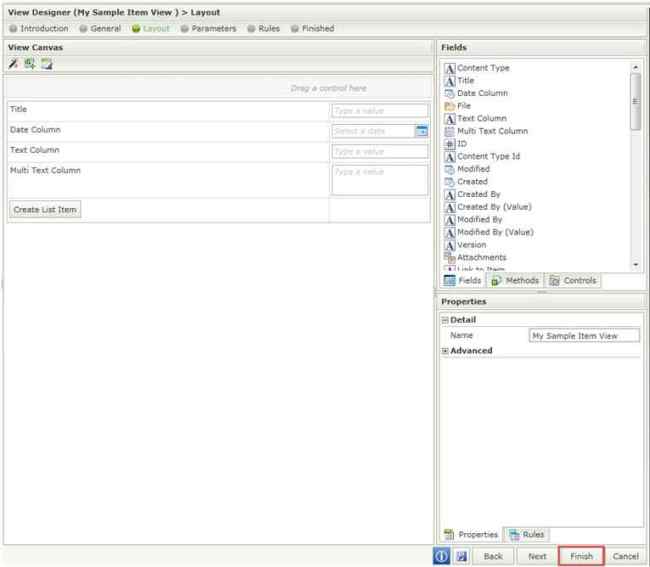
Task: Click the Modified field date icon
Action: pyautogui.click(x=450, y=169)
